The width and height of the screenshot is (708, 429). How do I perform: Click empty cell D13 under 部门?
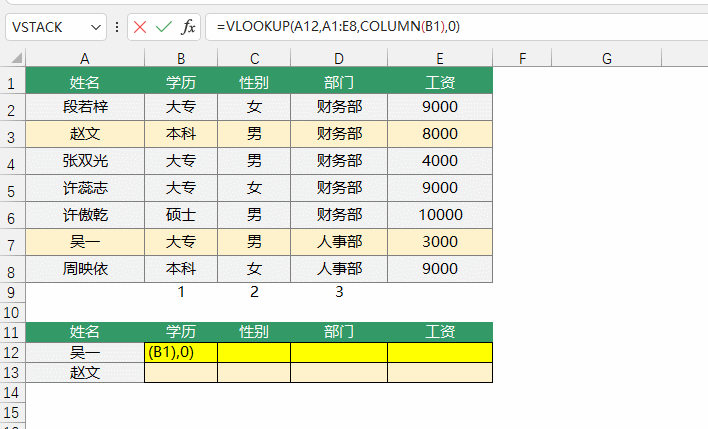339,373
